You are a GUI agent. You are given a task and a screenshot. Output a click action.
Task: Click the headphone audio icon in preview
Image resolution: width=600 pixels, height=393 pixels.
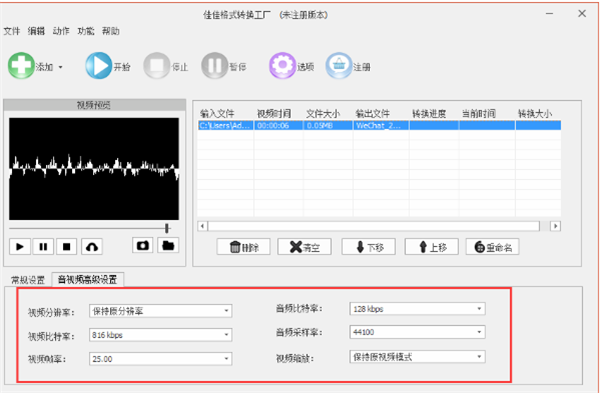(x=92, y=247)
